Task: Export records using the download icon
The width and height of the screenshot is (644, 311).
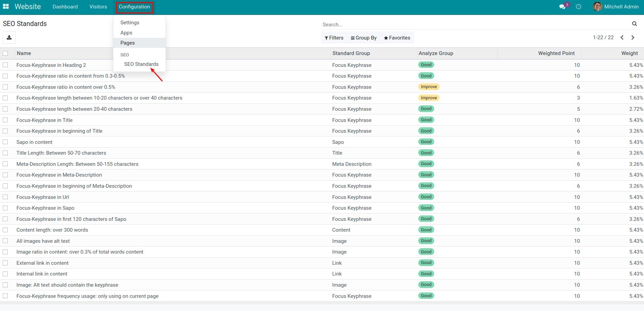Action: point(9,37)
